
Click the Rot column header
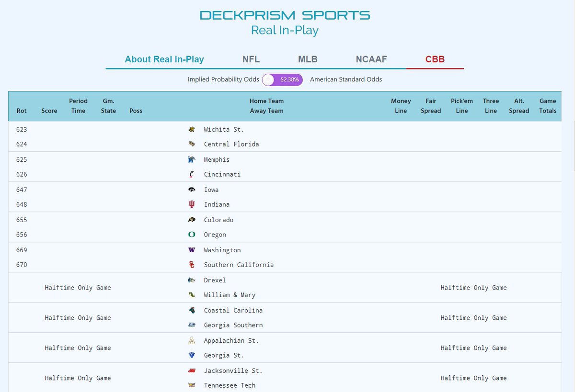pos(22,111)
